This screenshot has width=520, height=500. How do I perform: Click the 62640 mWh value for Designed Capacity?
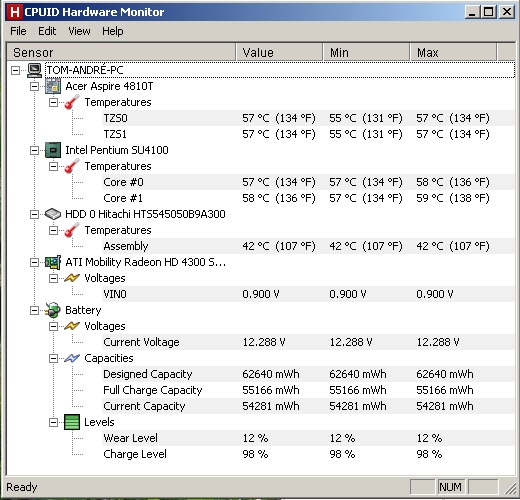click(271, 374)
